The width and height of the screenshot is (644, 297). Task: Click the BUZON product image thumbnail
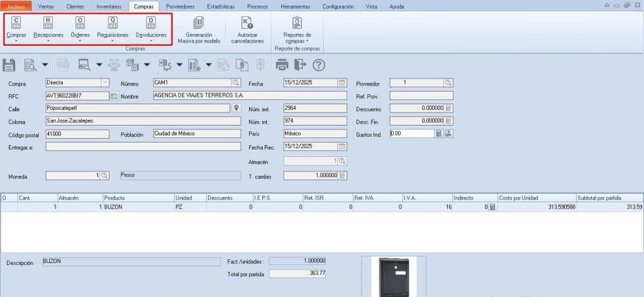(394, 277)
